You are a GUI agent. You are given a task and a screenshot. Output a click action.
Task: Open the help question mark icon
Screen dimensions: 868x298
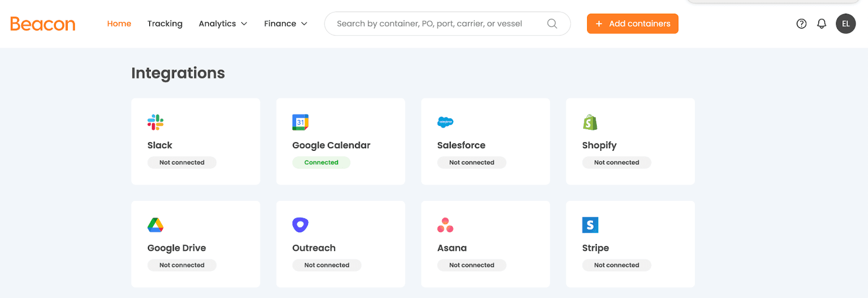(x=801, y=24)
